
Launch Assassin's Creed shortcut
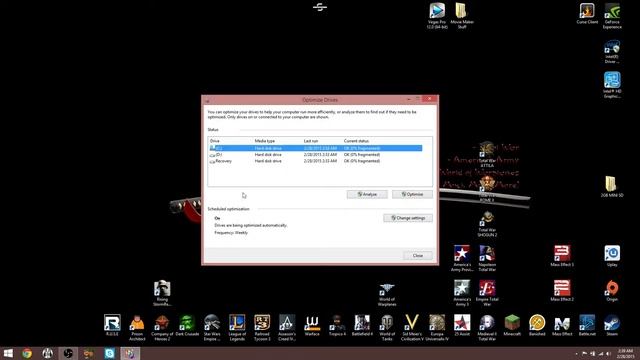(287, 327)
